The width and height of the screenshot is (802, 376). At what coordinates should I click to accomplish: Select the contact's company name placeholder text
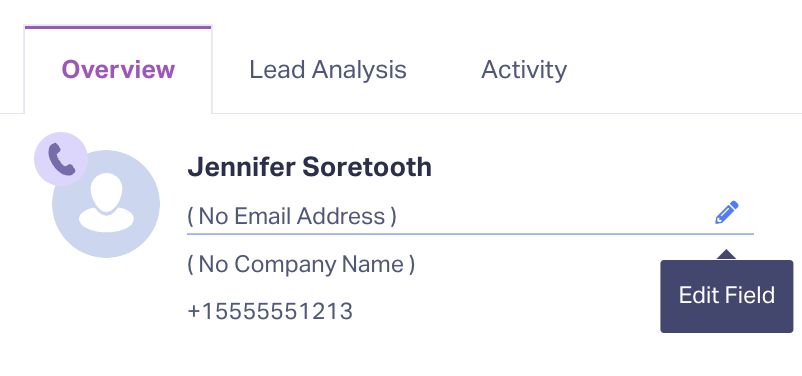(301, 264)
